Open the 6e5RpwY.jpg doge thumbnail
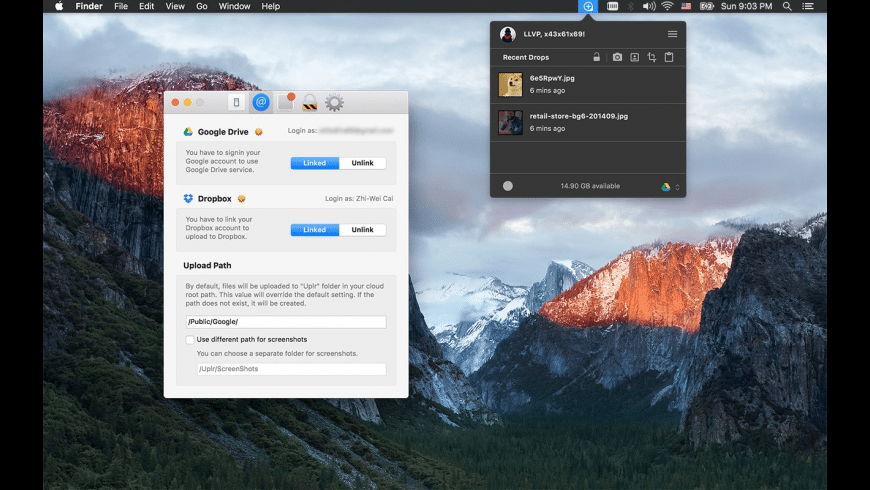Viewport: 870px width, 490px height. click(510, 84)
